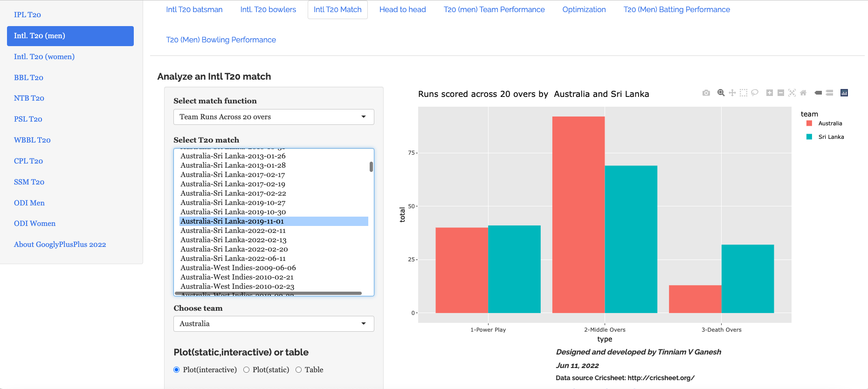Download the plot as PNG via camera icon

tap(706, 93)
